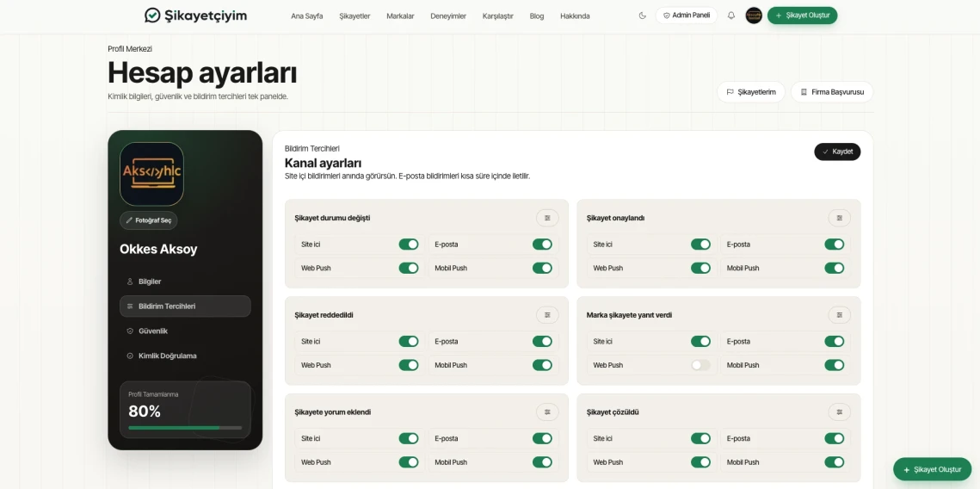Turn off Site içi toggle under Şikayet reddedildi

pos(409,342)
